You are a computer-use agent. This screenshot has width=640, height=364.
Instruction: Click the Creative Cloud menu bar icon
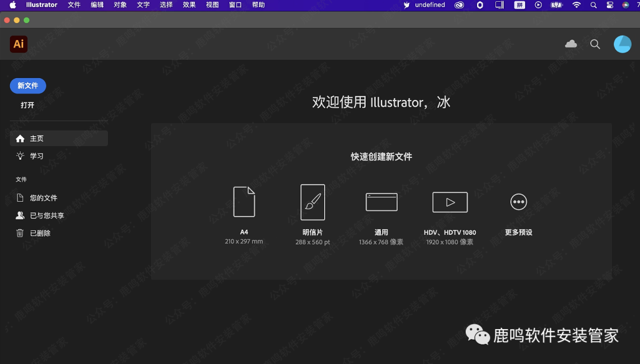click(459, 5)
